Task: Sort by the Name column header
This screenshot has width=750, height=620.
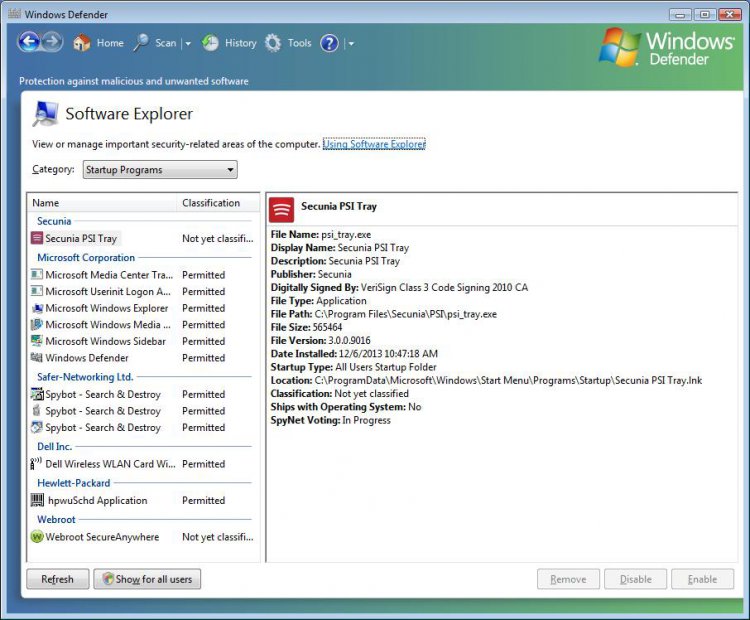Action: [102, 203]
